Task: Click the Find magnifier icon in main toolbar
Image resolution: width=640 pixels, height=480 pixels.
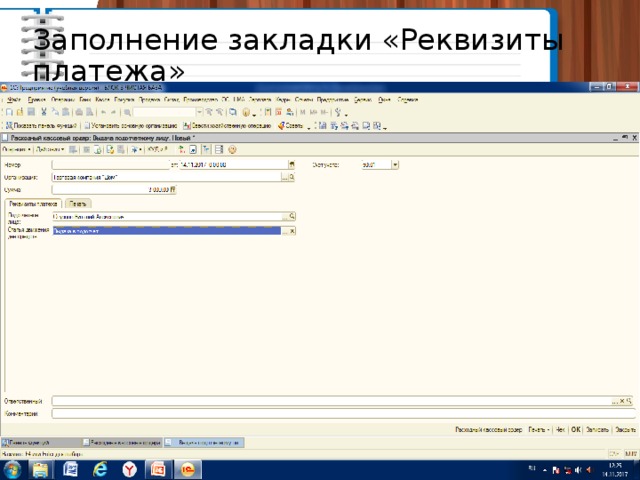Action: (x=127, y=112)
